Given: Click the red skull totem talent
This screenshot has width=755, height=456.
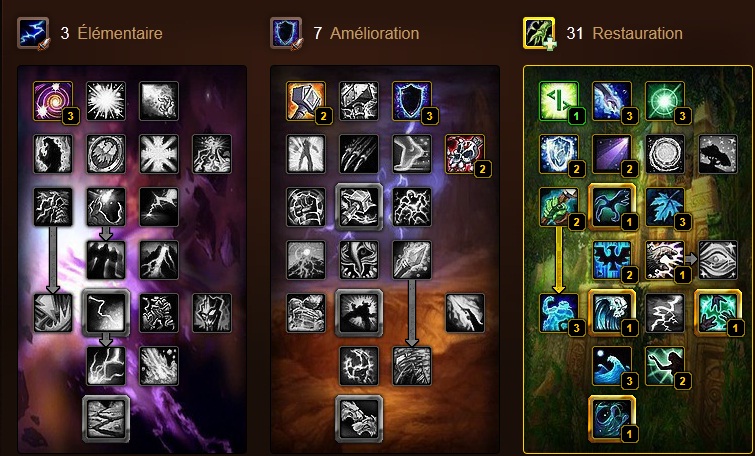Looking at the screenshot, I should pyautogui.click(x=465, y=154).
